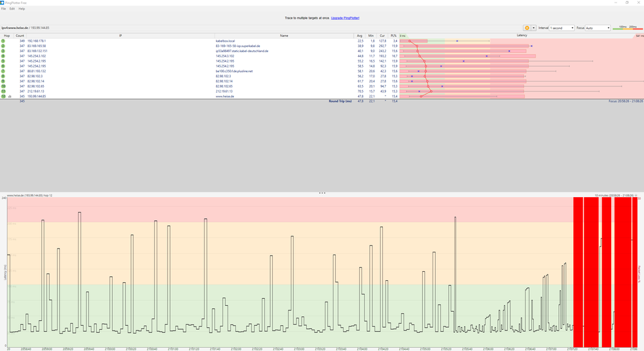Click the hop 12 green badge
The image size is (644, 351).
tap(3, 96)
